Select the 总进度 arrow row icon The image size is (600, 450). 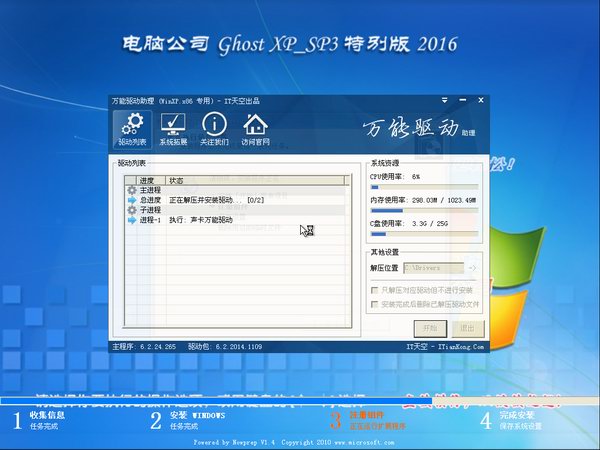[x=131, y=199]
